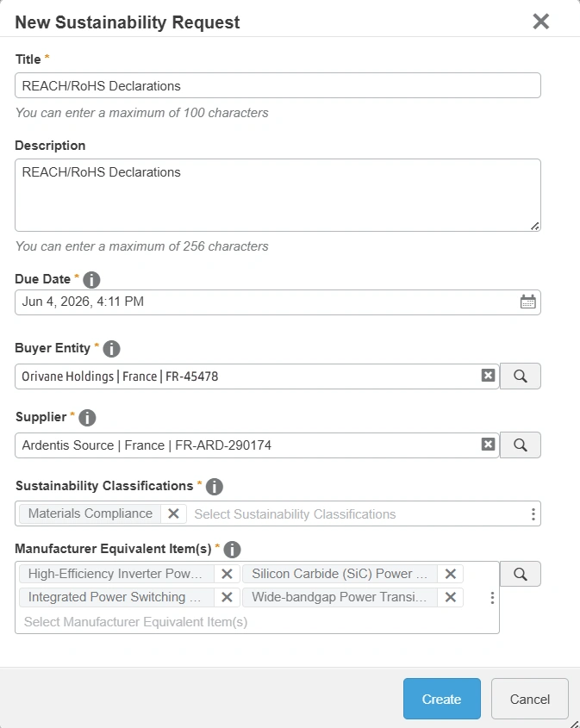The height and width of the screenshot is (728, 580).
Task: Remove Silicon Carbide (SiC) Power item
Action: pos(450,574)
